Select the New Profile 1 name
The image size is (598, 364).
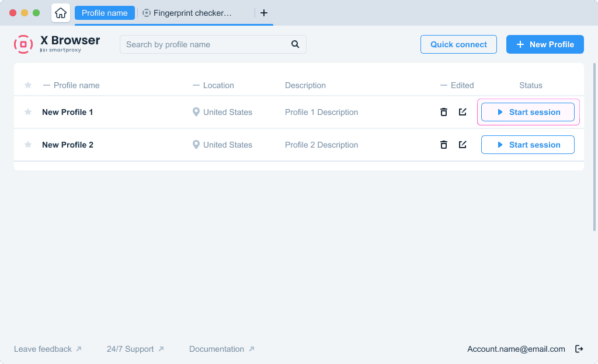[x=68, y=112]
